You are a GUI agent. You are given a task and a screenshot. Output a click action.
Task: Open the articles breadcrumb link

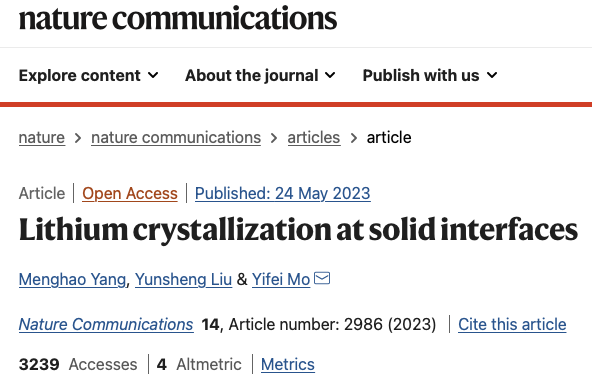(x=314, y=137)
